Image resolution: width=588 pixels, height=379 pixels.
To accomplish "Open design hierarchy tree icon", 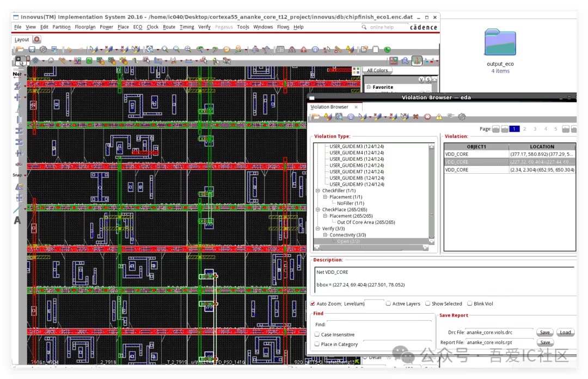I will tap(292, 49).
